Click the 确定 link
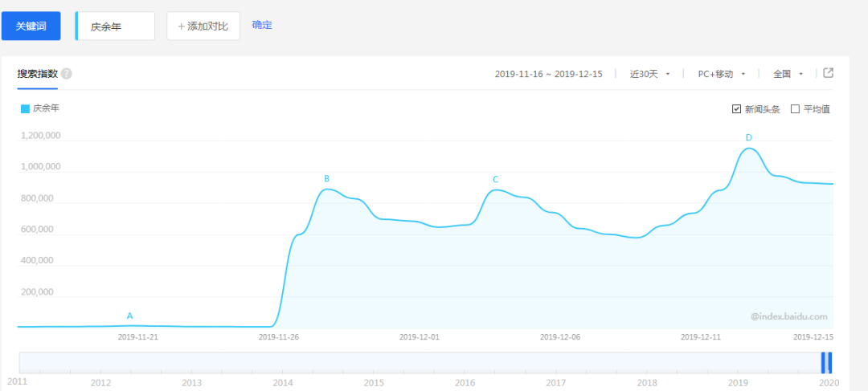Screen dimensions: 868x391 click(x=262, y=25)
